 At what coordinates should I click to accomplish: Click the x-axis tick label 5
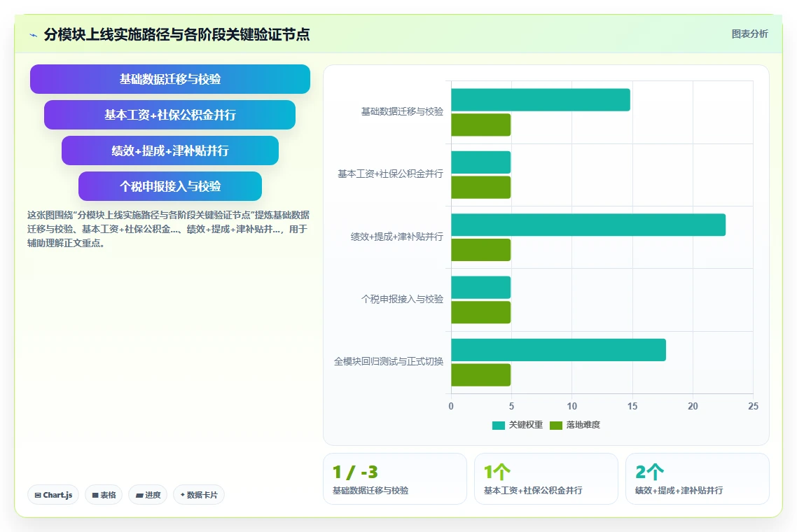(511, 406)
